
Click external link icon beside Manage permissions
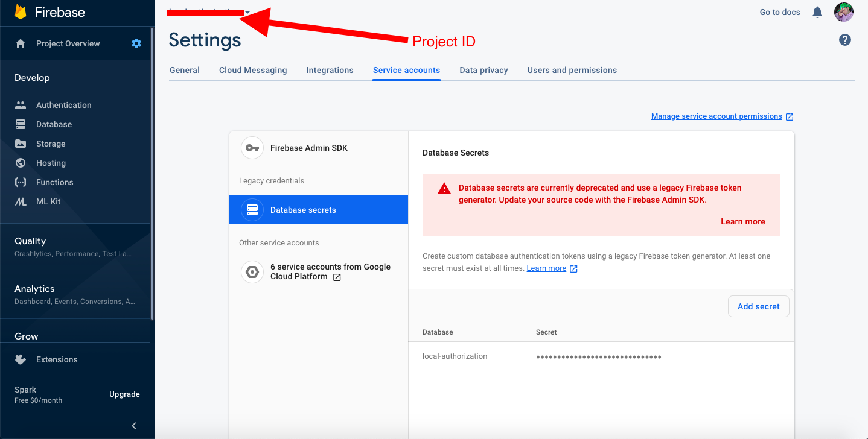(x=790, y=116)
